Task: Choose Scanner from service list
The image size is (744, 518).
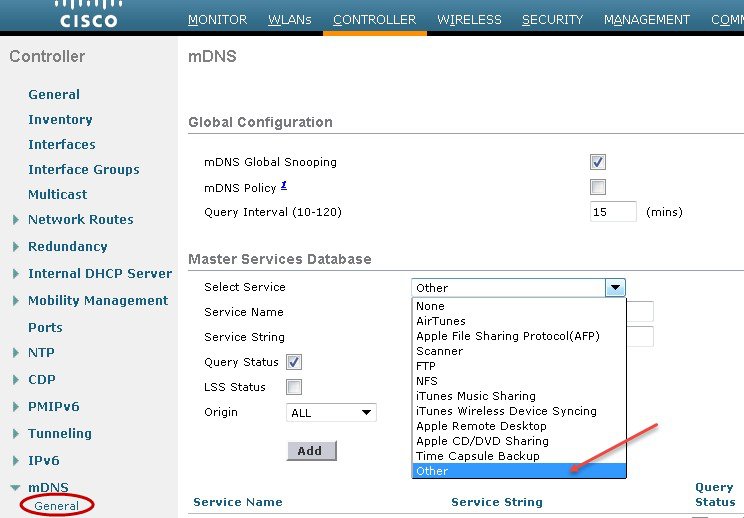Action: pyautogui.click(x=519, y=351)
